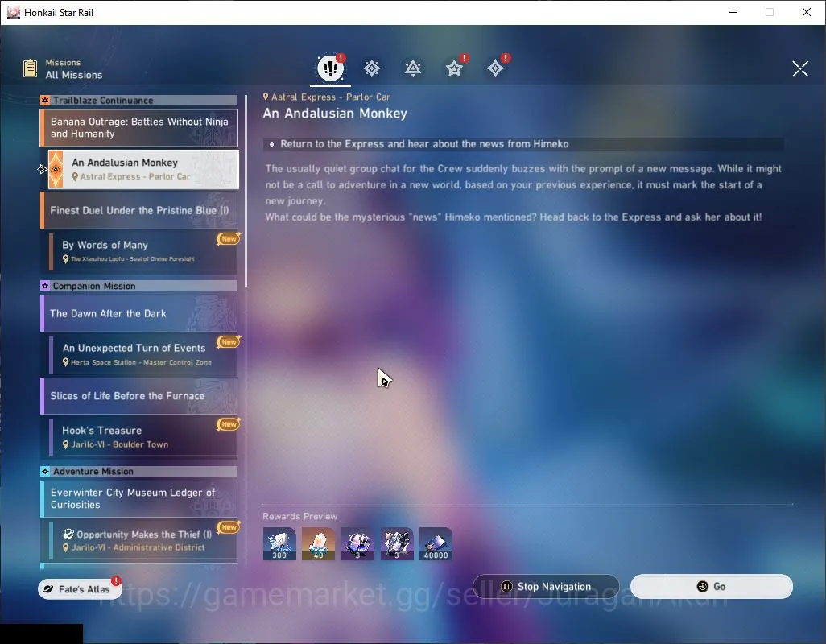Click the Trailblaze Continuance section icon
Image resolution: width=826 pixels, height=644 pixels.
coord(45,100)
